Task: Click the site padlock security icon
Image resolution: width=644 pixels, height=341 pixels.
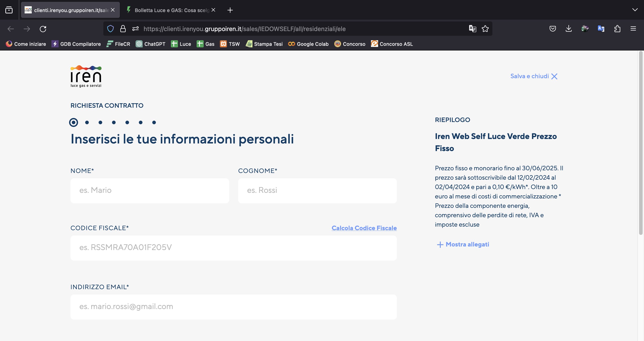Action: click(123, 29)
